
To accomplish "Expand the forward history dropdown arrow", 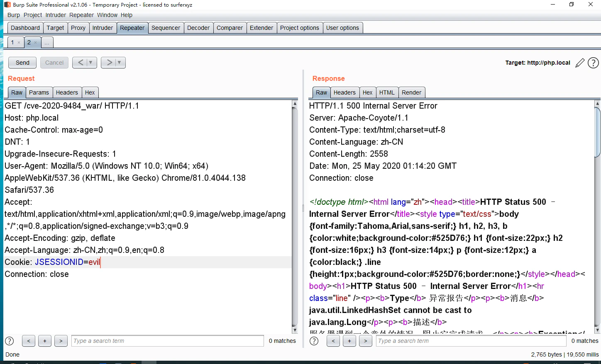I will pos(120,63).
